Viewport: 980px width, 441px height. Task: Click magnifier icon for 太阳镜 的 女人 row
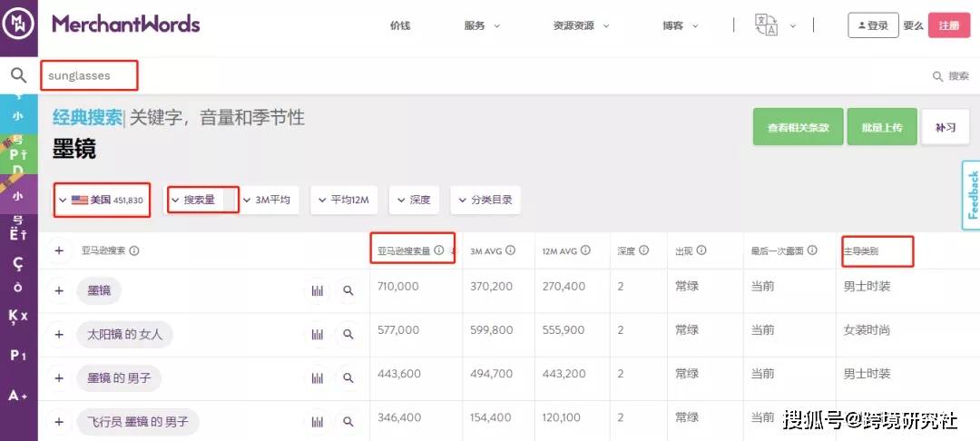pos(348,335)
